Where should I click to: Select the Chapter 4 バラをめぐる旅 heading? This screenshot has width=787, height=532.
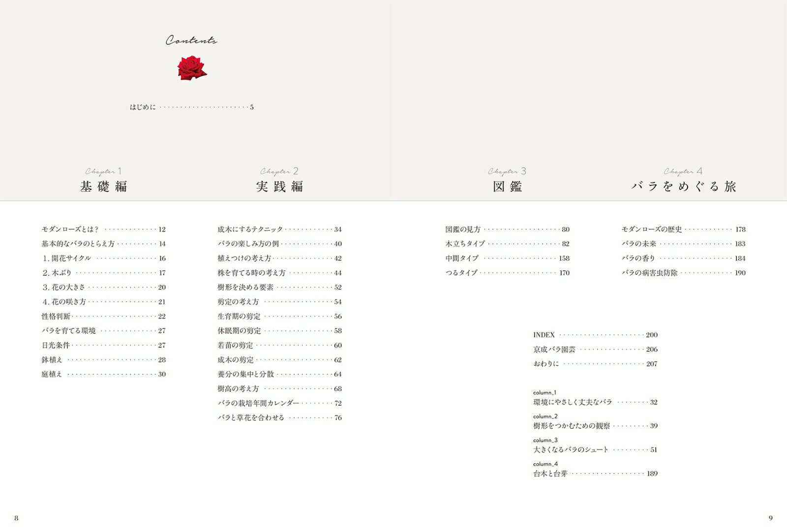click(684, 186)
